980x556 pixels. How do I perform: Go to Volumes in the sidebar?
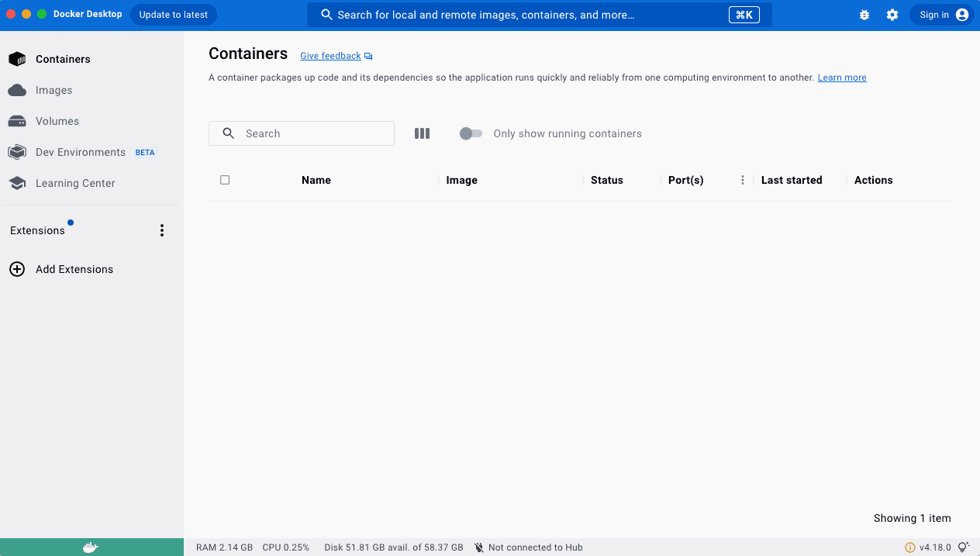point(57,121)
